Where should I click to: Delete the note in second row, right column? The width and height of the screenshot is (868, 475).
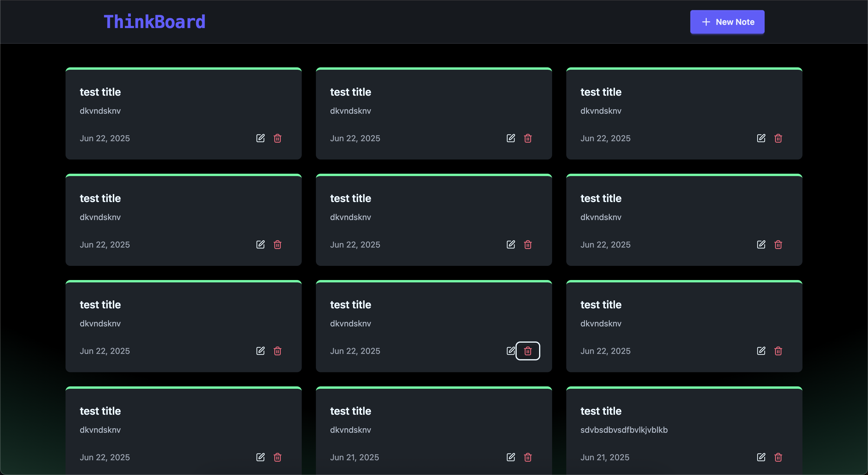(x=778, y=244)
